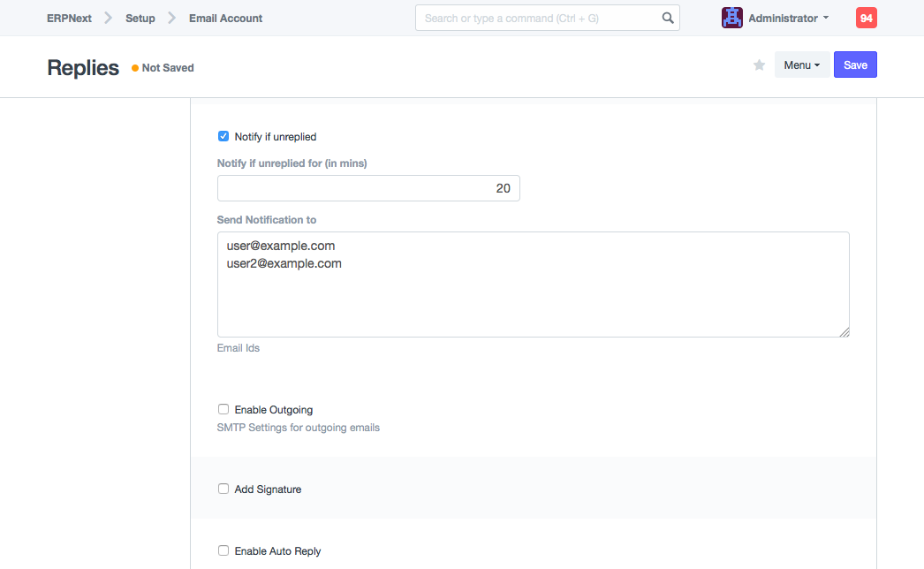Click the Replies page title
924x569 pixels.
[x=83, y=68]
